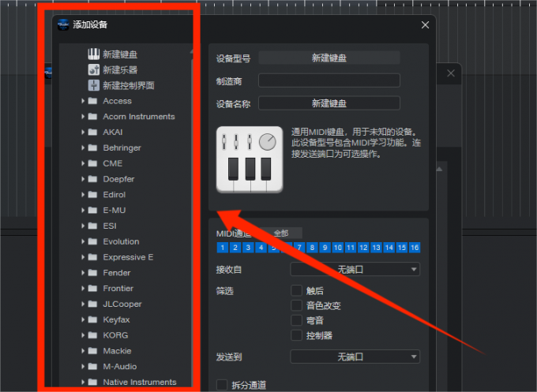537x392 pixels.
Task: Enable the 触后 aftertouch filter checkbox
Action: click(296, 290)
